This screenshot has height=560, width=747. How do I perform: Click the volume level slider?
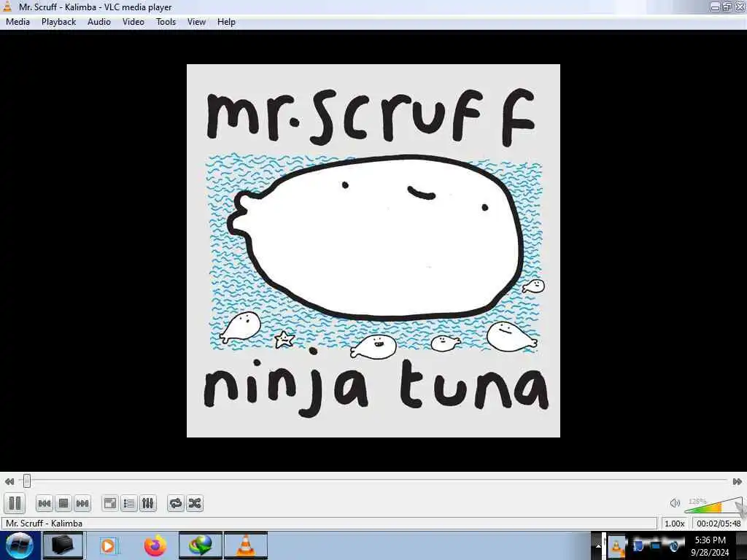pyautogui.click(x=713, y=505)
